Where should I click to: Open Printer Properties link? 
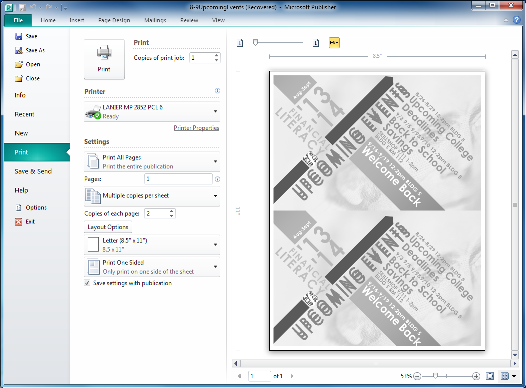[196, 128]
